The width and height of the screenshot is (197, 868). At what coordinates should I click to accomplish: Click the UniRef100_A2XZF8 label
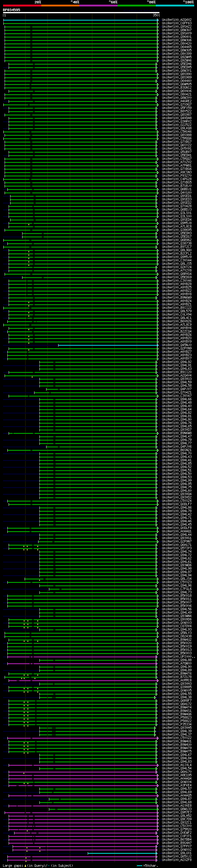tap(176, 860)
